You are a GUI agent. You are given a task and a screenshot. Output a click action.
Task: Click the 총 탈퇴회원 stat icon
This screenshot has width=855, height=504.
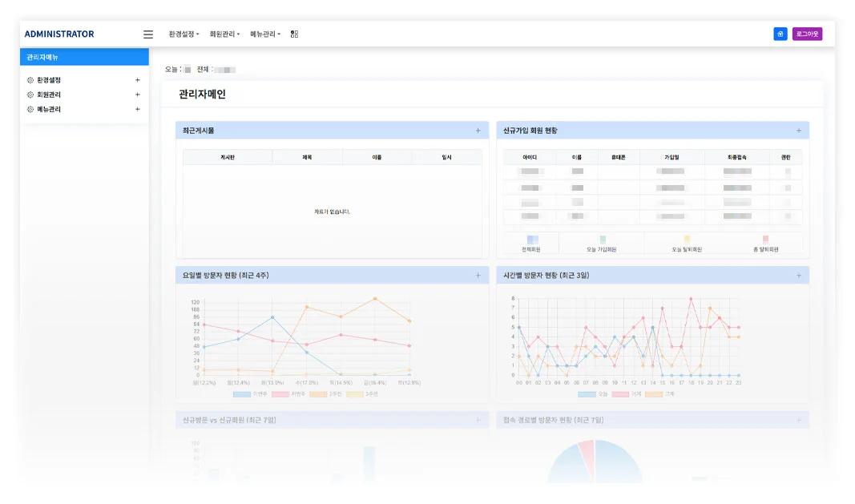point(765,239)
